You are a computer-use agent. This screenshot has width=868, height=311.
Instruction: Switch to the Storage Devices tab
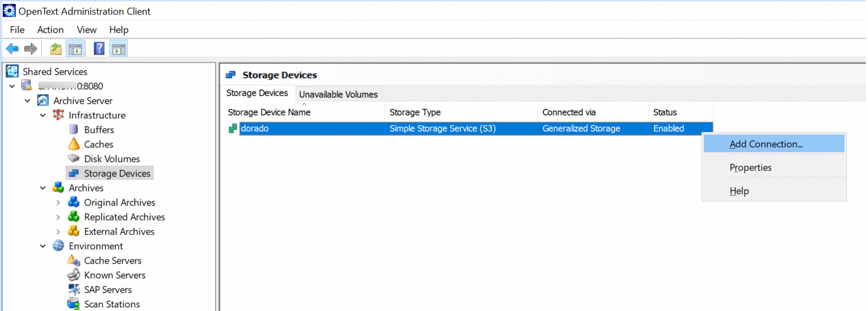257,93
